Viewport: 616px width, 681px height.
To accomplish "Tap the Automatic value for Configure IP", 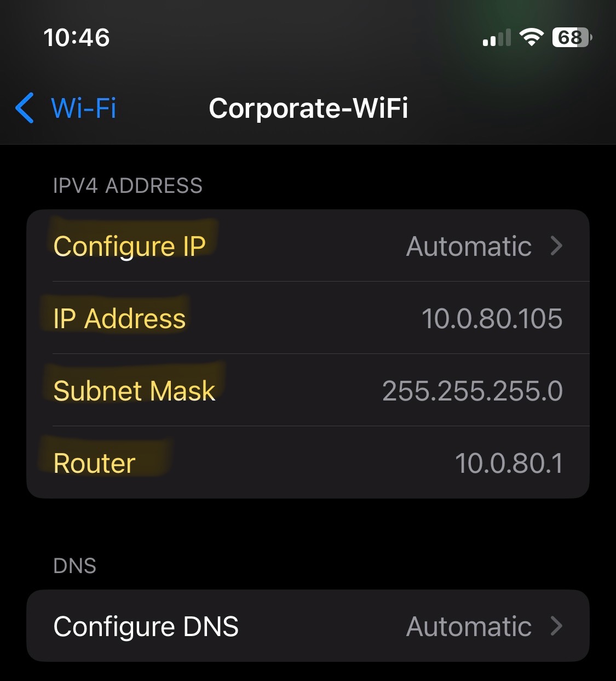I will coord(469,246).
